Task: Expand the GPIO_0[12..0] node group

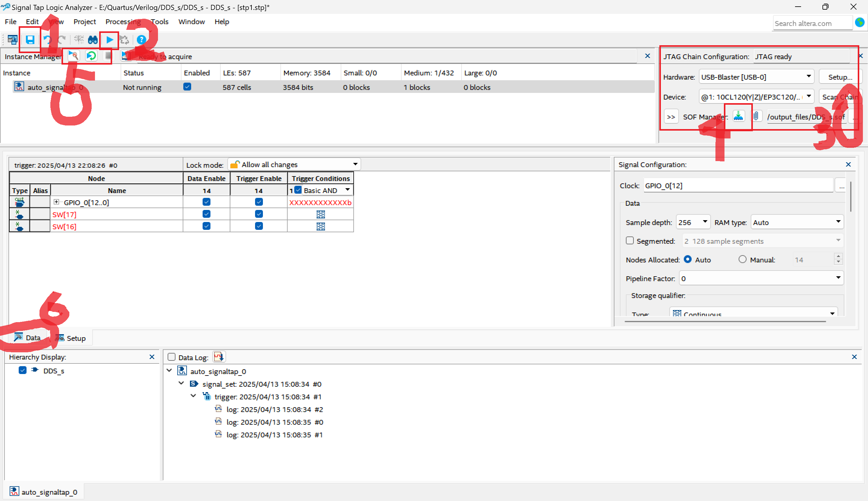Action: point(56,202)
